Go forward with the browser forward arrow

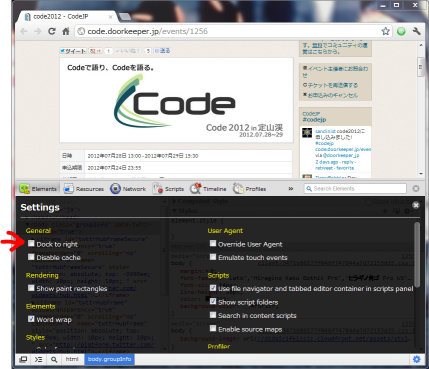37,31
